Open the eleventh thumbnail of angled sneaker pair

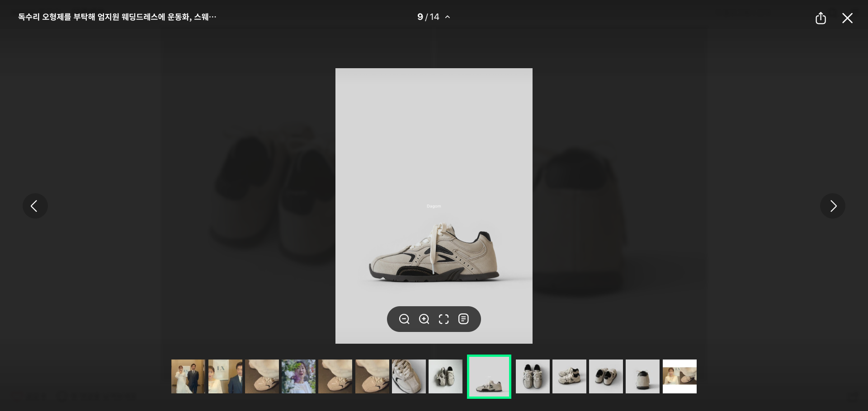(x=569, y=376)
